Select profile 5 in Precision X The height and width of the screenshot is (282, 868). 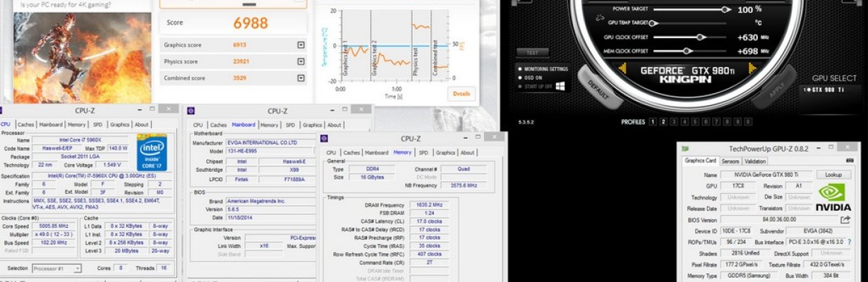click(x=696, y=122)
